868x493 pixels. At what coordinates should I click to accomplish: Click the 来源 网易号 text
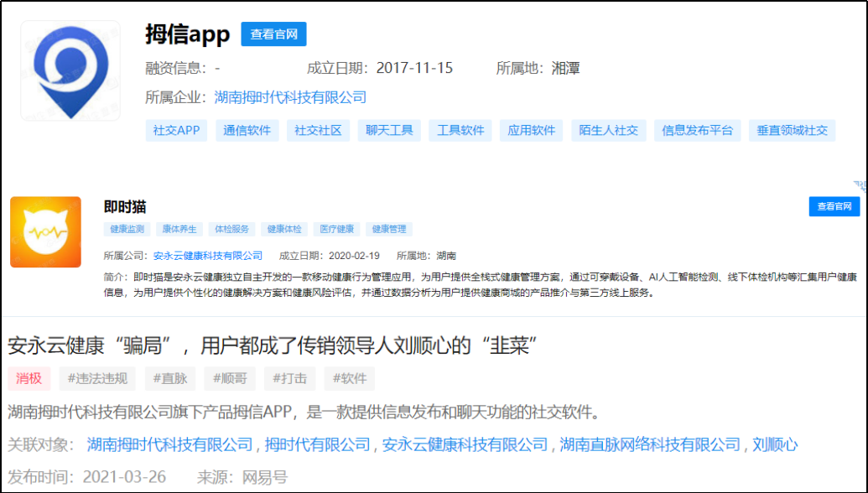click(x=242, y=477)
